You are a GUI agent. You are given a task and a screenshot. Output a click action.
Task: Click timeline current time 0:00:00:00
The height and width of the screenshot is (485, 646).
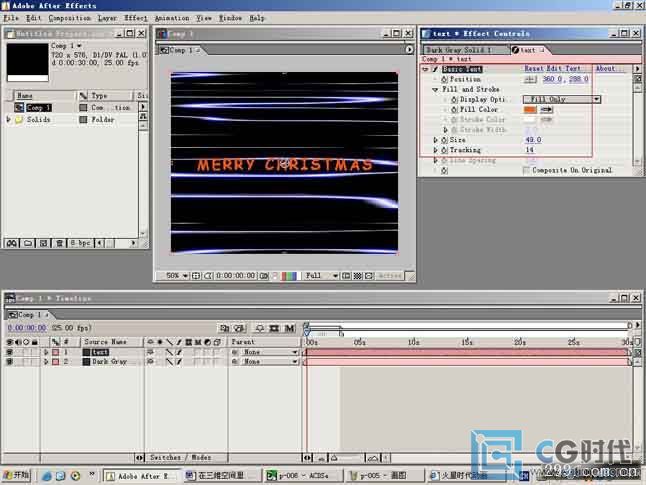[27, 328]
